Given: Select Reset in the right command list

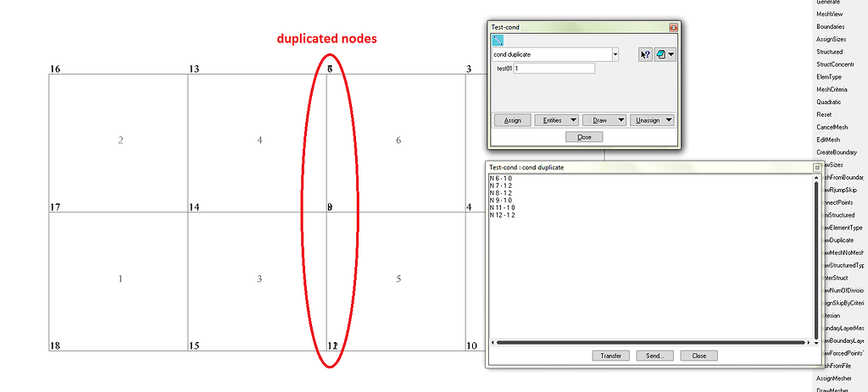Looking at the screenshot, I should (x=824, y=114).
